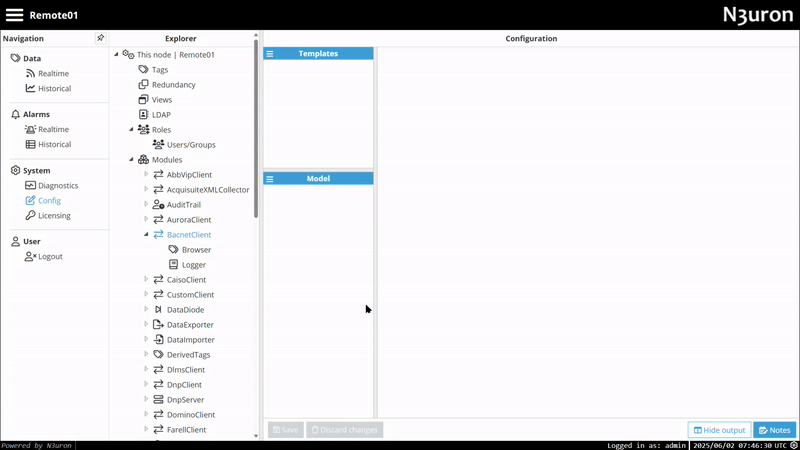Expand the AbbVipClient module
800x450 pixels.
[146, 174]
